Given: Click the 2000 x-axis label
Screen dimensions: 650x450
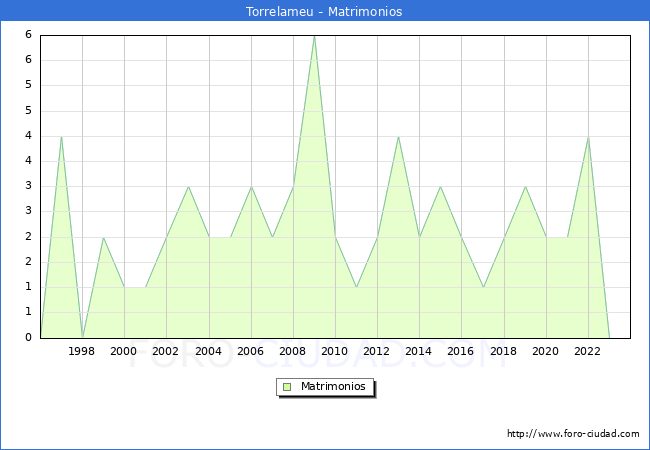Looking at the screenshot, I should [x=124, y=351].
